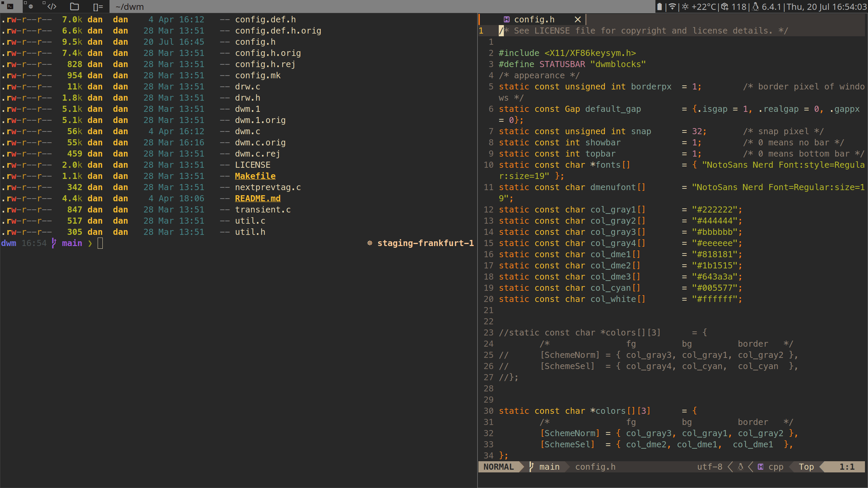This screenshot has width=868, height=488.
Task: Close the config.h buffer tab
Action: 578,20
